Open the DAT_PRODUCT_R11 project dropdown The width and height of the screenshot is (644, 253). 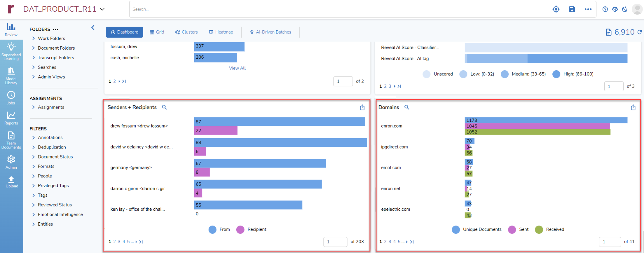pyautogui.click(x=102, y=9)
